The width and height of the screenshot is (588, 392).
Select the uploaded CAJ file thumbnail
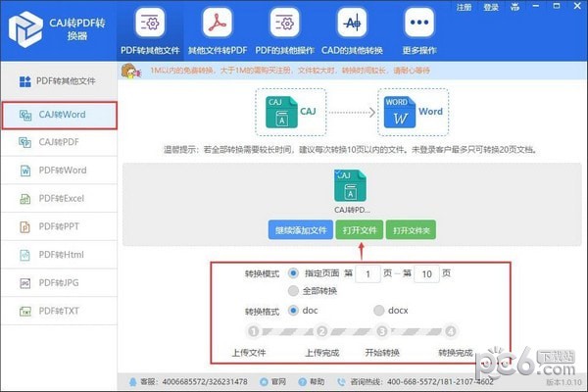point(350,186)
